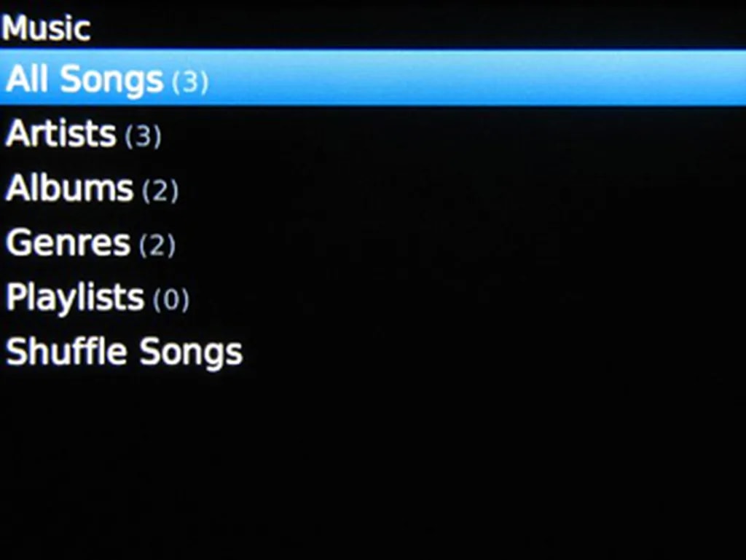Click the (2) count beside Albums
This screenshot has height=560, width=746.
(x=160, y=191)
